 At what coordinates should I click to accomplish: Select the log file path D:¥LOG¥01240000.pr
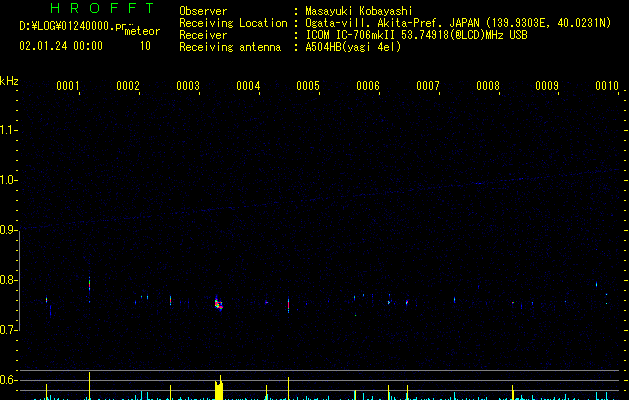click(73, 26)
